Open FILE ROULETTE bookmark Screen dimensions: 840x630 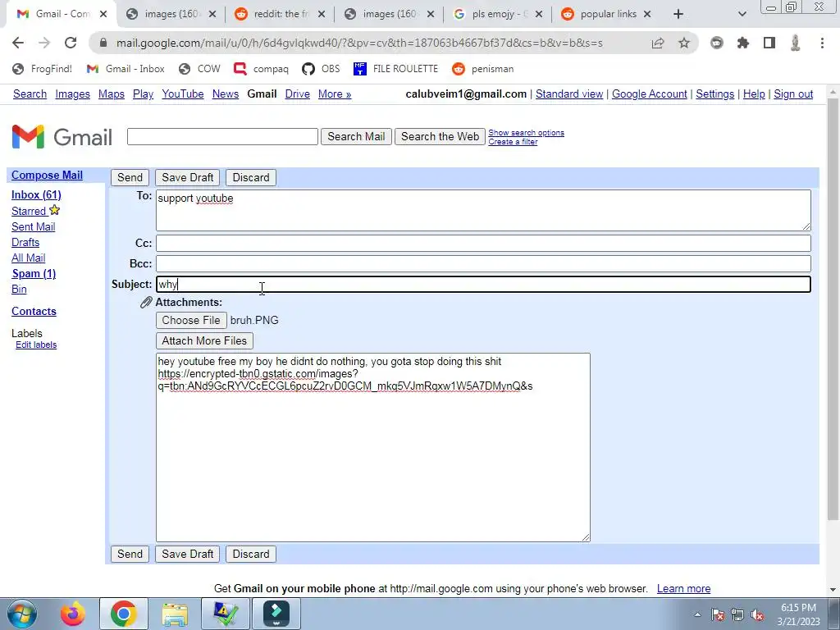click(396, 69)
